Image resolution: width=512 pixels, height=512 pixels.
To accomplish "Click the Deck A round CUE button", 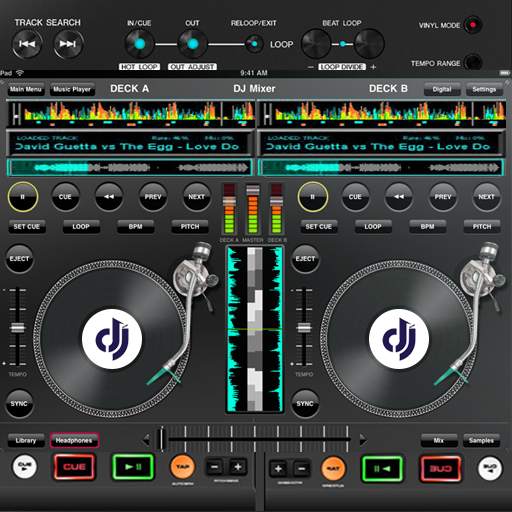I will (65, 197).
